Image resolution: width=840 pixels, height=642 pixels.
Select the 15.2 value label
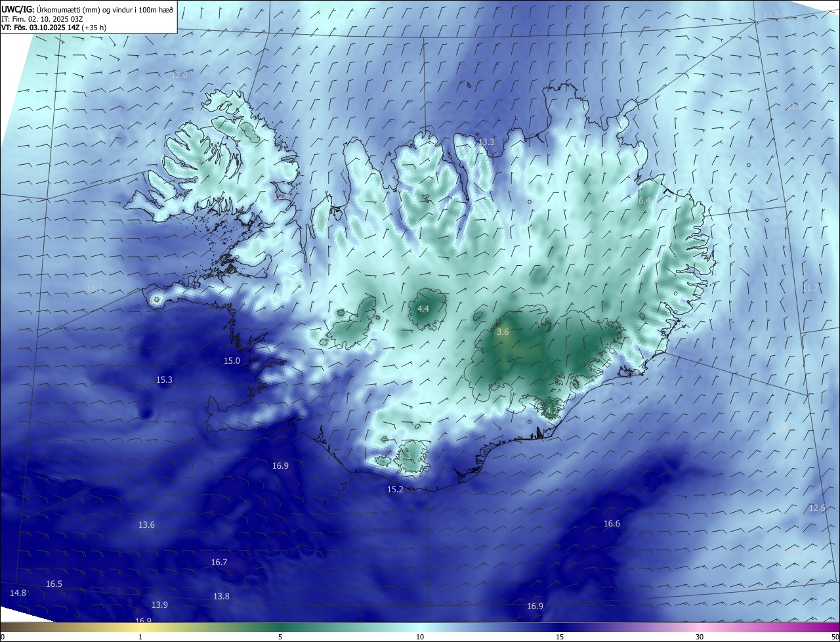395,489
